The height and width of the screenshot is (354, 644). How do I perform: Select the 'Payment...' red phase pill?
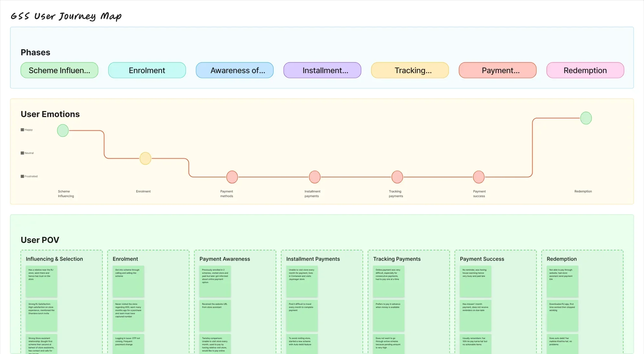[x=497, y=70]
